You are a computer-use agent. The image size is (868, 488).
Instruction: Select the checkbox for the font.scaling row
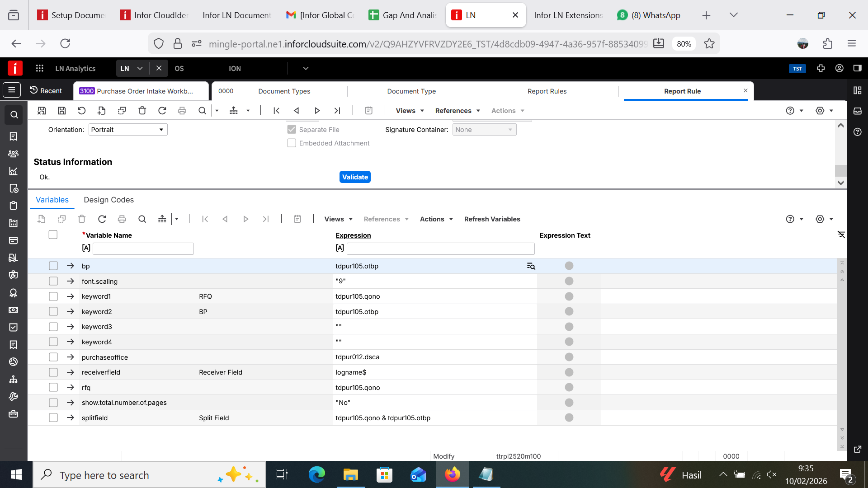(53, 281)
